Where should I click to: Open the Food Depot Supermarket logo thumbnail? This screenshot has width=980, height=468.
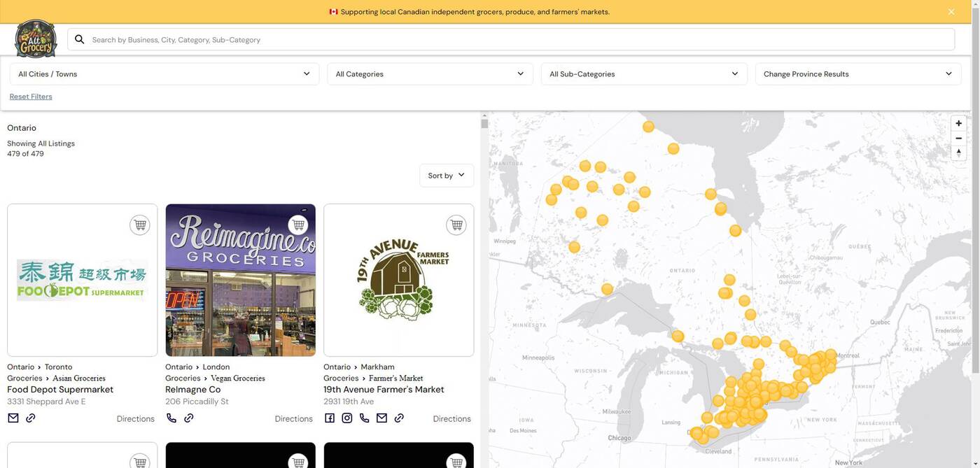click(x=83, y=281)
